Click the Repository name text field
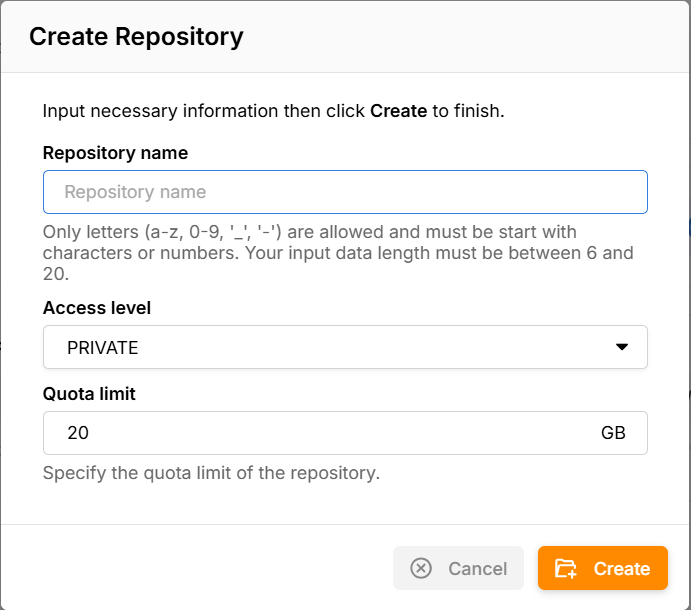 345,192
